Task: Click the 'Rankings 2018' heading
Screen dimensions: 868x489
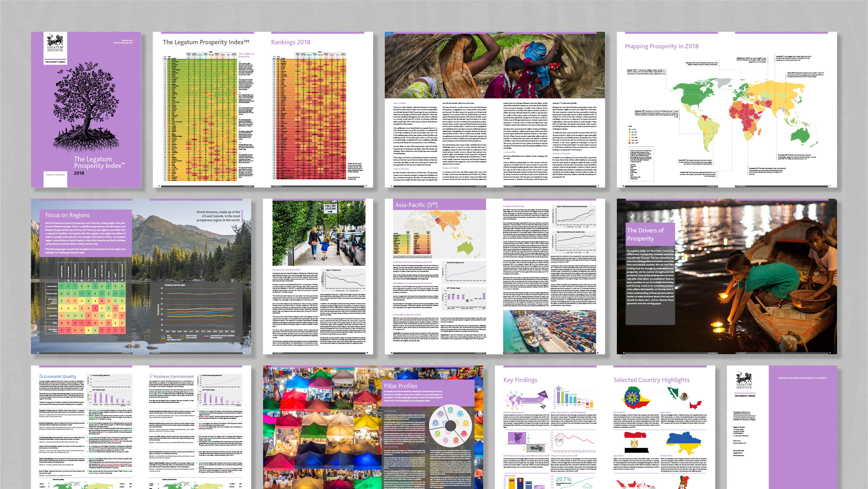Action: point(290,42)
